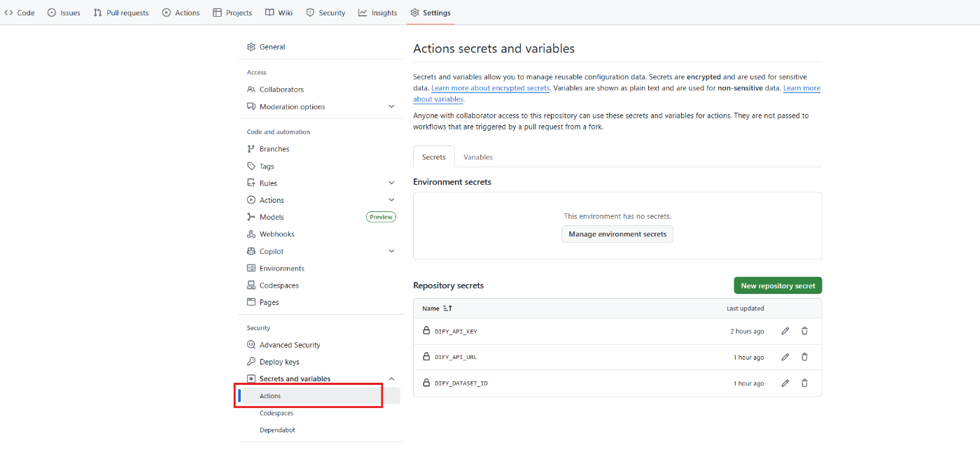Switch to the Variables tab
Viewport: 980px width, 452px height.
tap(478, 157)
